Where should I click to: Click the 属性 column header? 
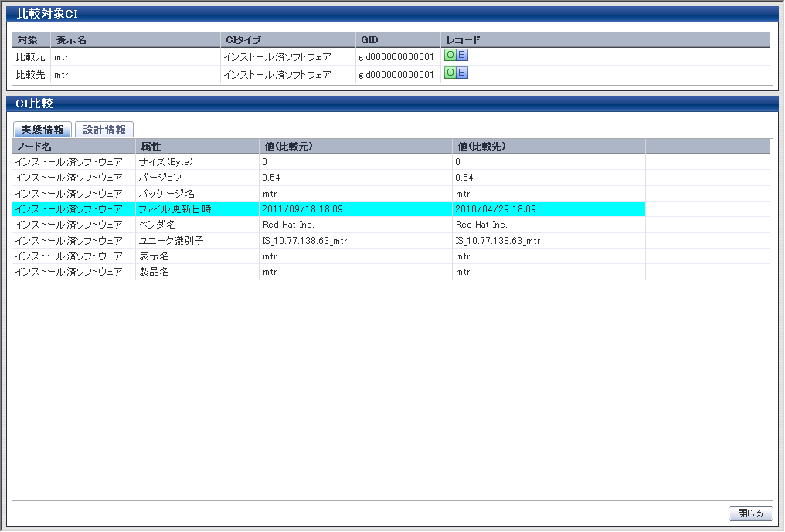pyautogui.click(x=197, y=146)
